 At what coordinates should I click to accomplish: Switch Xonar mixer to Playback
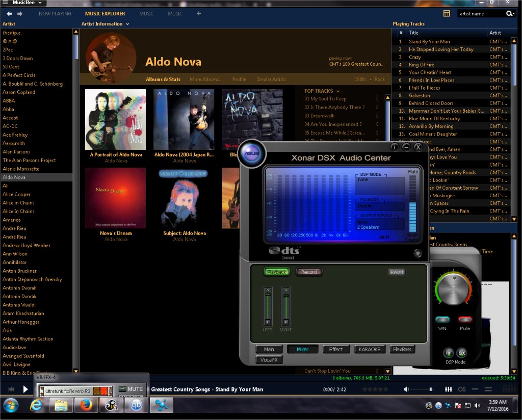coord(277,272)
